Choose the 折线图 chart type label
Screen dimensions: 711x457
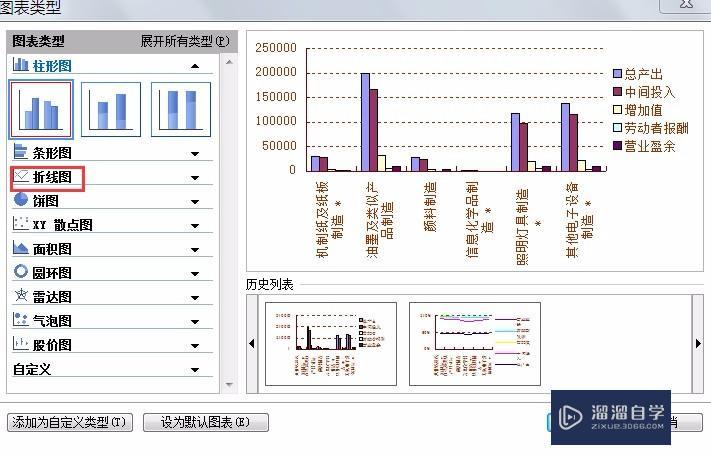point(52,177)
